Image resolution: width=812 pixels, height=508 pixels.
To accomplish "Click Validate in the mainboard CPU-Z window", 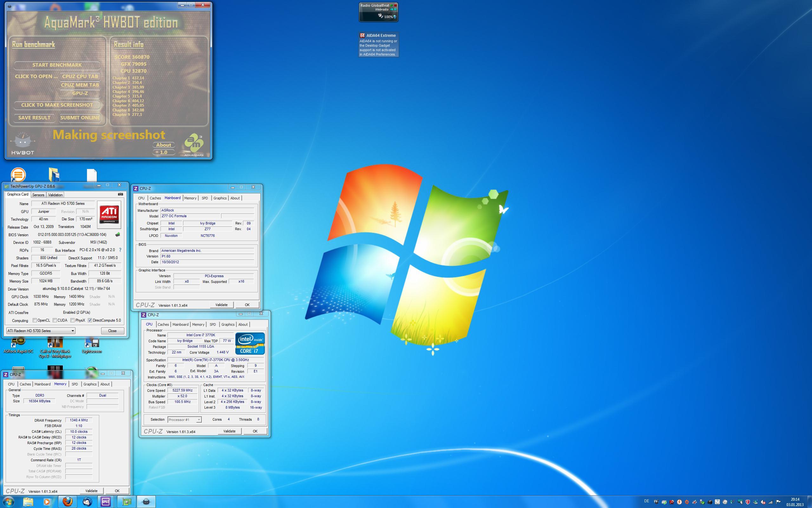I will tap(221, 305).
